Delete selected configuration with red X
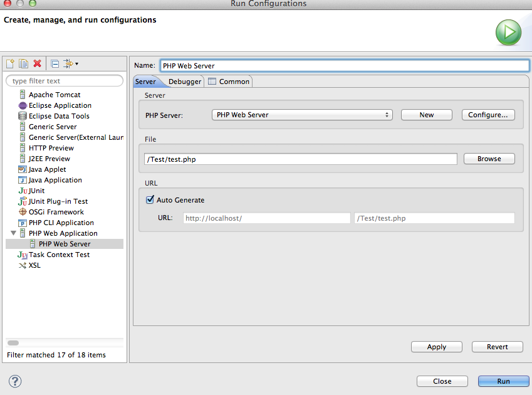This screenshot has height=395, width=532. coord(38,63)
